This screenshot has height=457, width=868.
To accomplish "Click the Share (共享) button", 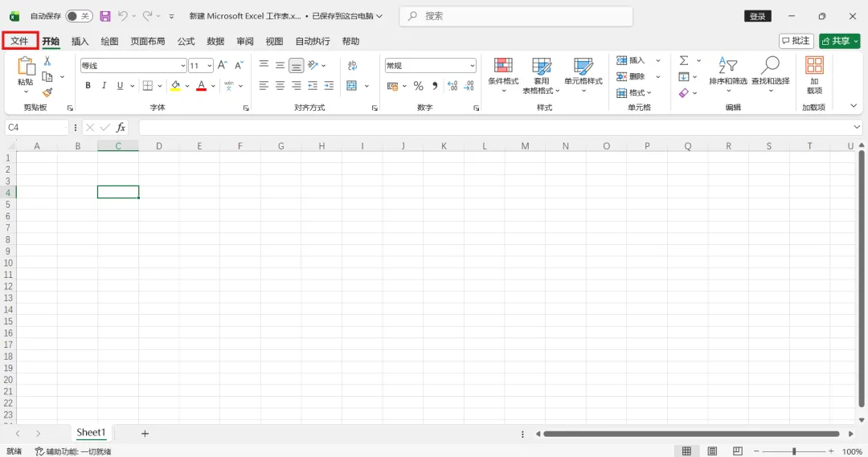I will (839, 41).
